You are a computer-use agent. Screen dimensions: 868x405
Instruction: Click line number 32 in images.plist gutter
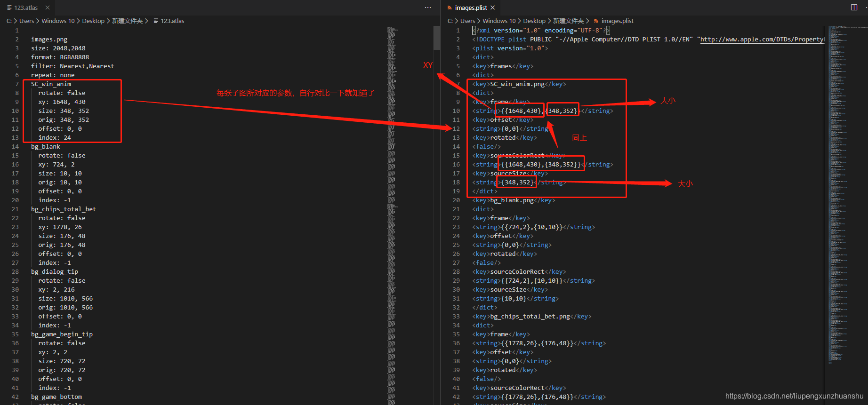pos(456,308)
